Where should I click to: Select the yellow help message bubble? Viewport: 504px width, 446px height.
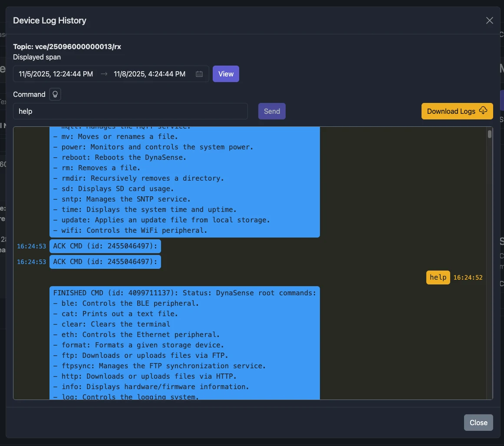coord(438,277)
